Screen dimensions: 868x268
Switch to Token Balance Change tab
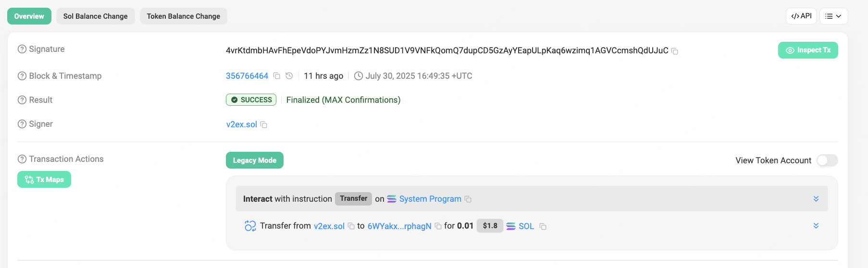click(183, 16)
